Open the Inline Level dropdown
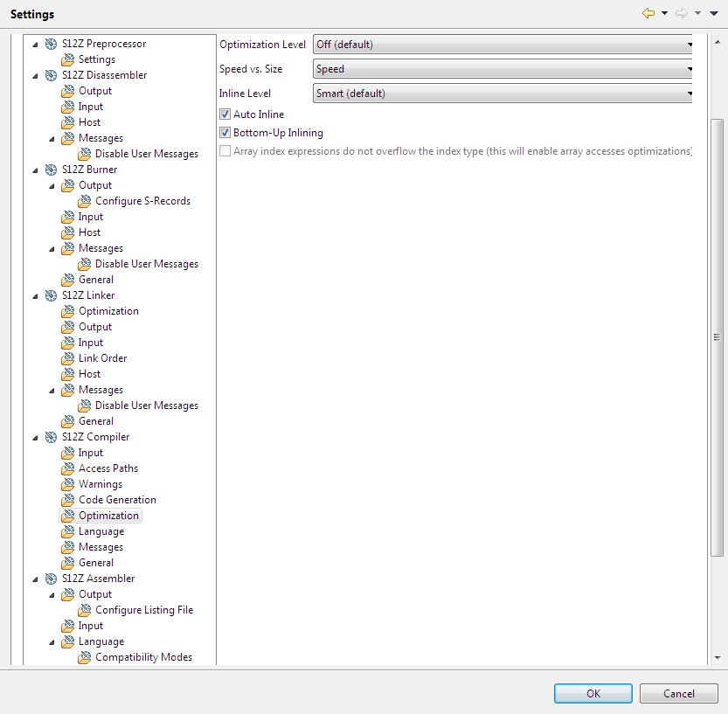 tap(503, 94)
